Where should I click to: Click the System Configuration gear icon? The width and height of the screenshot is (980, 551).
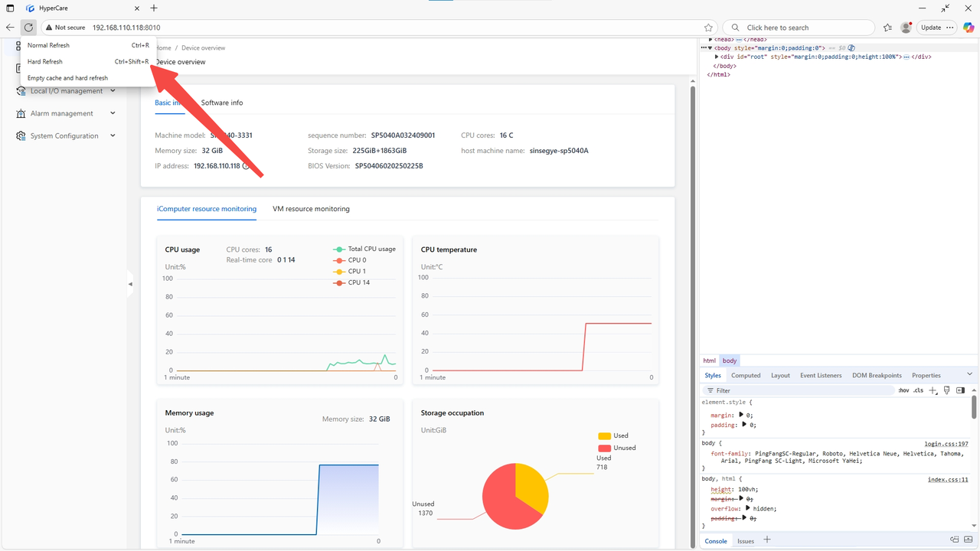pos(21,136)
